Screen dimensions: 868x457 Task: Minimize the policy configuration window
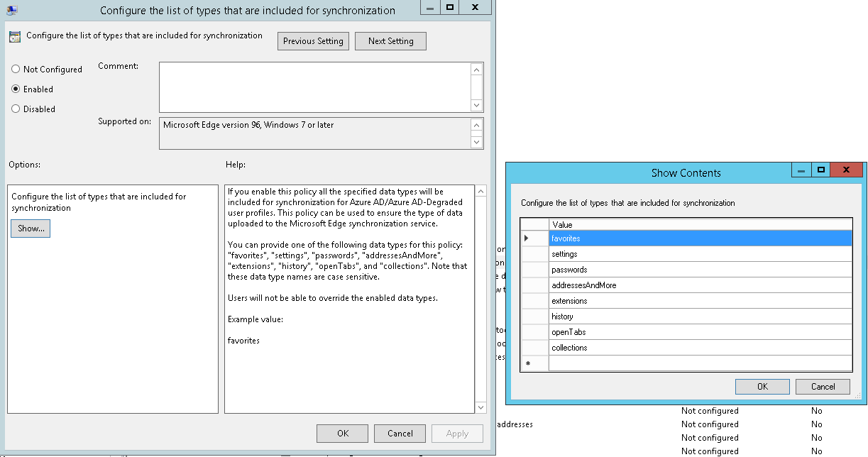(x=430, y=7)
